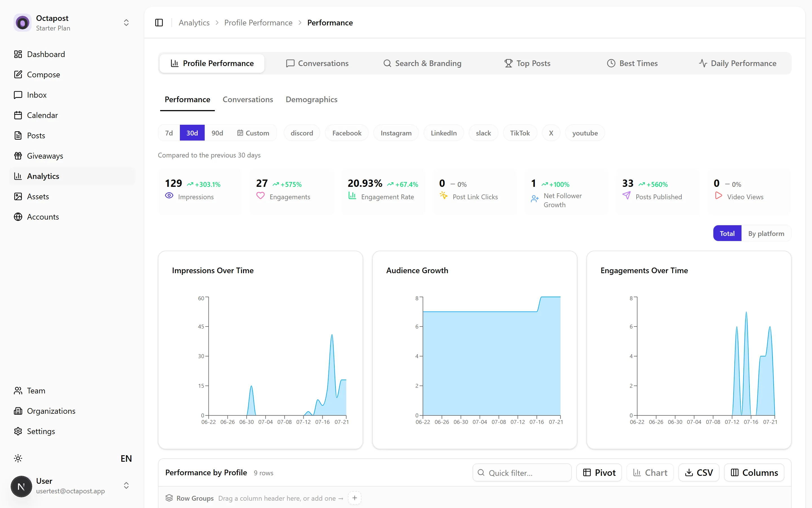
Task: Click the Row Groups layers icon
Action: [169, 498]
